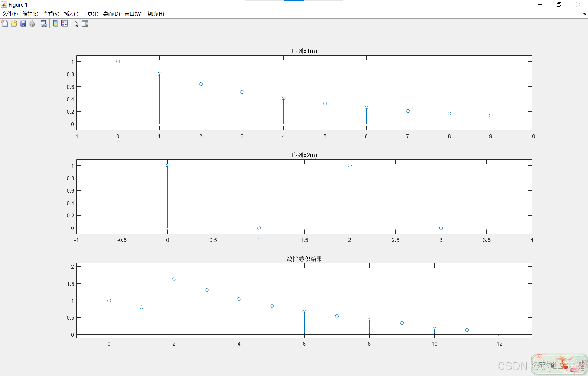Open the 窗口(W) menu

tap(133, 14)
